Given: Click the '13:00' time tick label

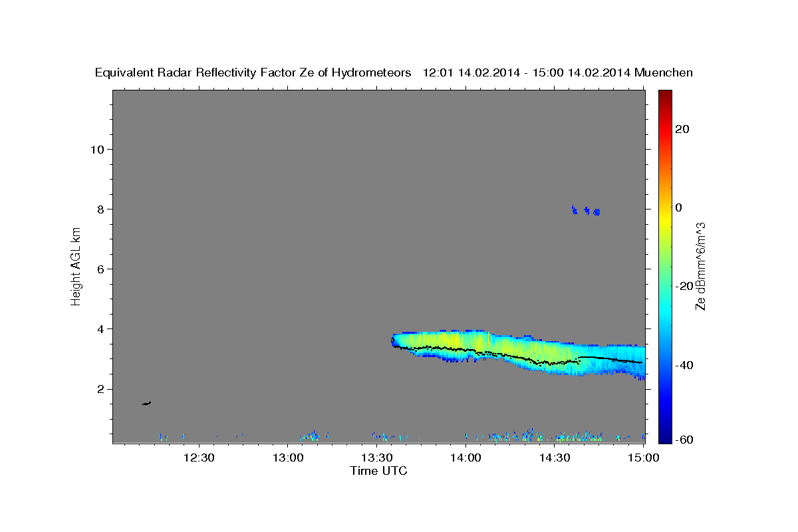Looking at the screenshot, I should (288, 458).
